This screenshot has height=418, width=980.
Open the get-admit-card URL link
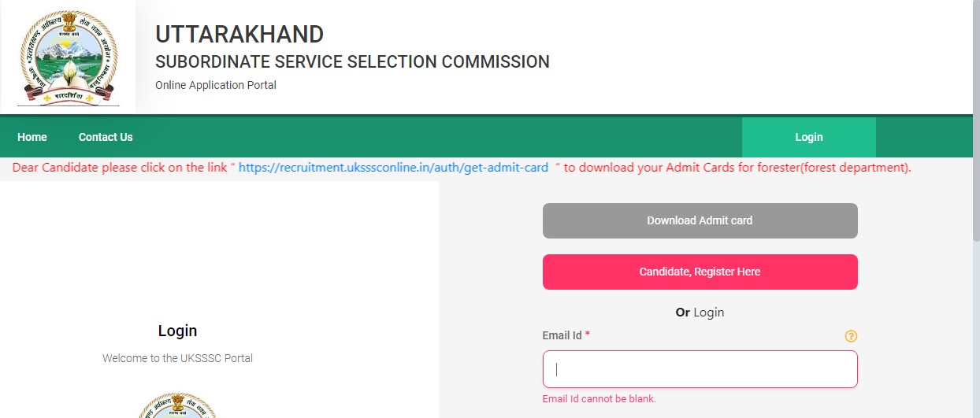393,168
